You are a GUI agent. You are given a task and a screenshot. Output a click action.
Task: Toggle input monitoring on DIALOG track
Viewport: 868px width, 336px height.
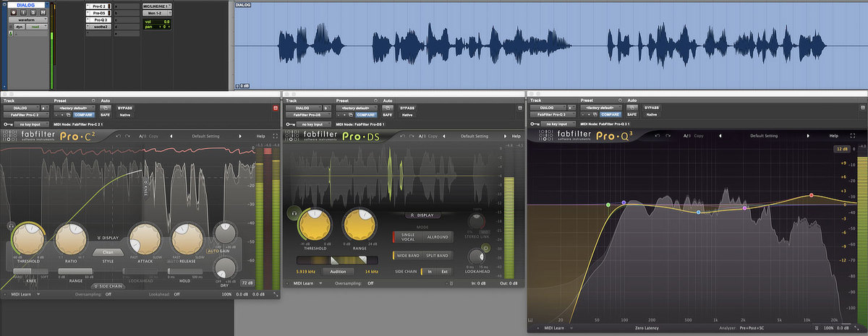click(x=24, y=12)
